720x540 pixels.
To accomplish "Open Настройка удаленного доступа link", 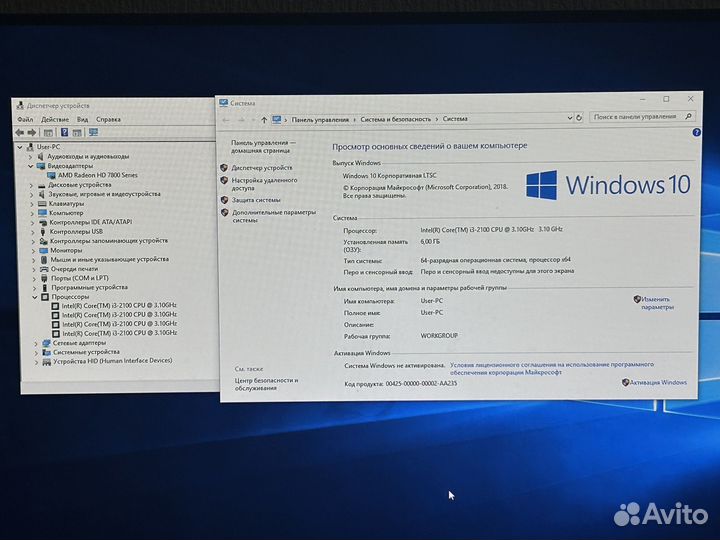I will [x=264, y=184].
